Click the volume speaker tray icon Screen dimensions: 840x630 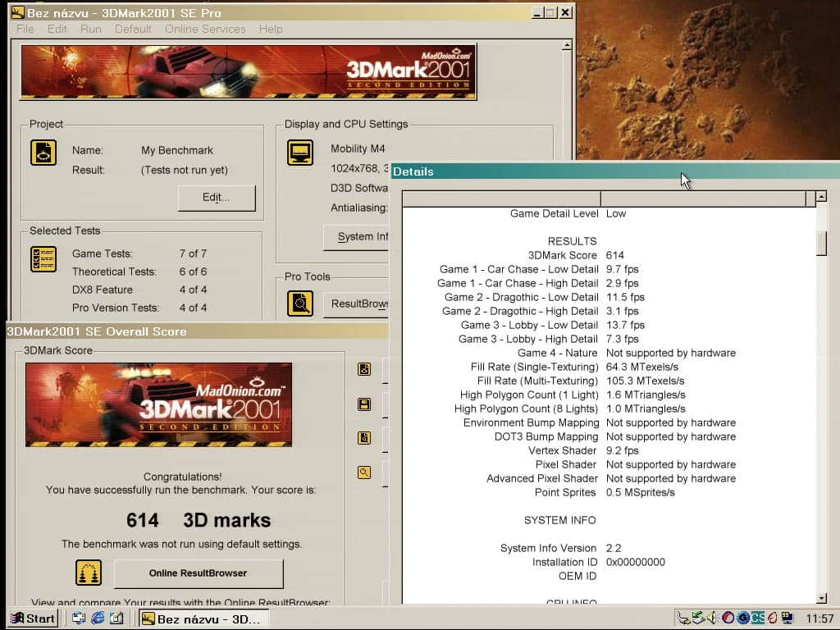(x=712, y=619)
